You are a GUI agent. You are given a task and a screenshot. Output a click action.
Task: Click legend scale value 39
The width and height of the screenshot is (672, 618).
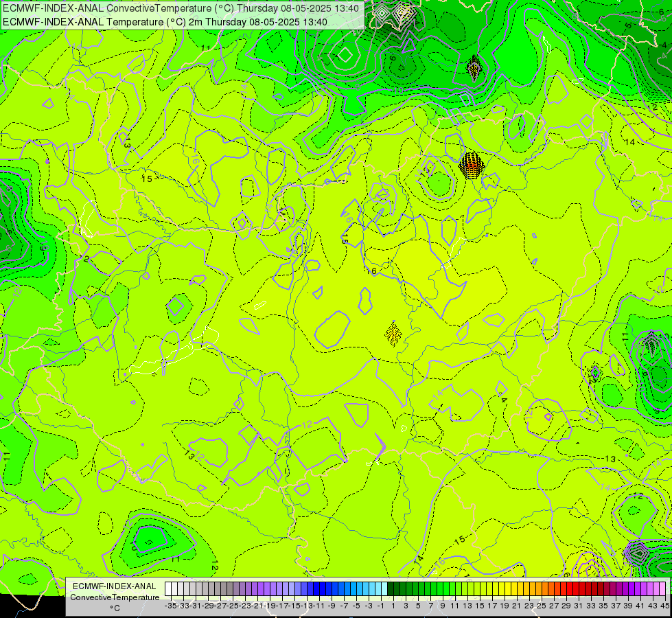pyautogui.click(x=628, y=606)
